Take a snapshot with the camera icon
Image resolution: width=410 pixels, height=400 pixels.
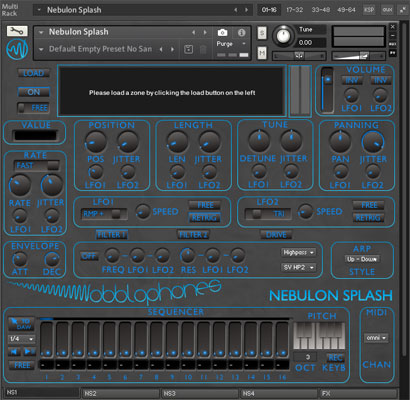[222, 32]
